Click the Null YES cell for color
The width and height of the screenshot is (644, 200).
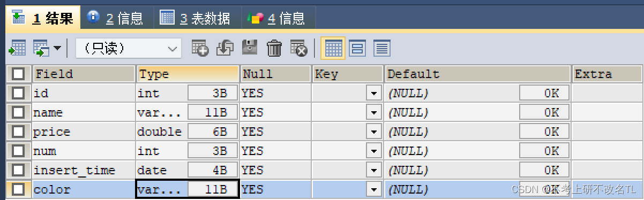tap(275, 189)
